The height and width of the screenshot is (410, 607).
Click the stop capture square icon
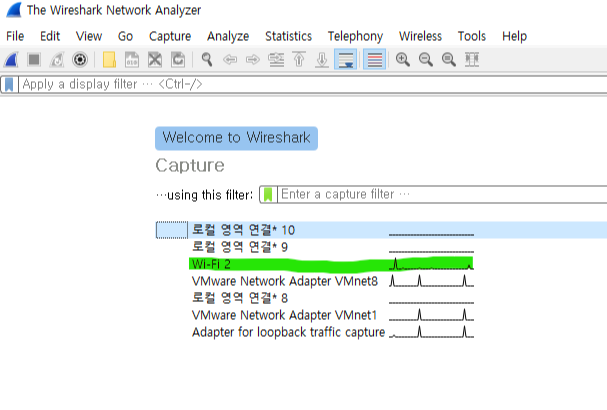point(34,60)
